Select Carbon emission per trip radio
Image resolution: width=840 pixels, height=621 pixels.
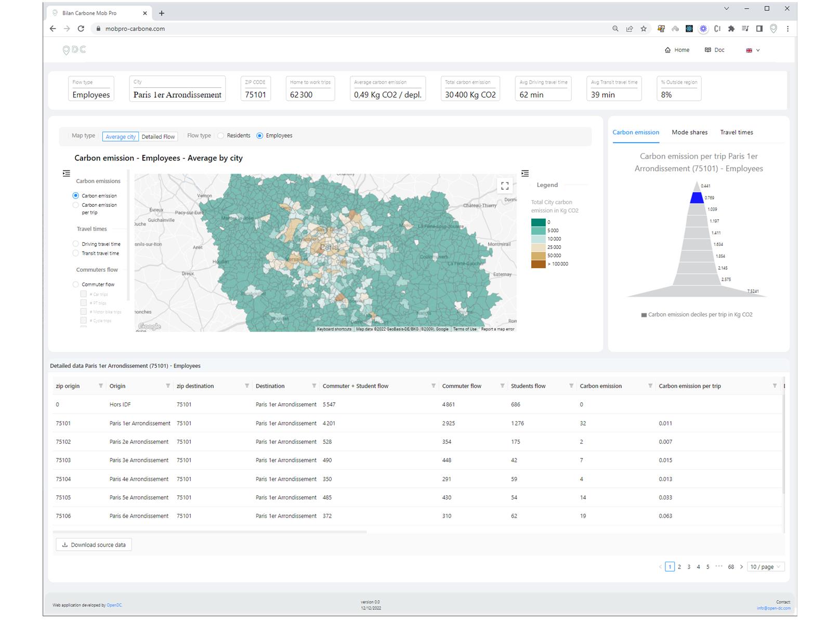tap(76, 205)
